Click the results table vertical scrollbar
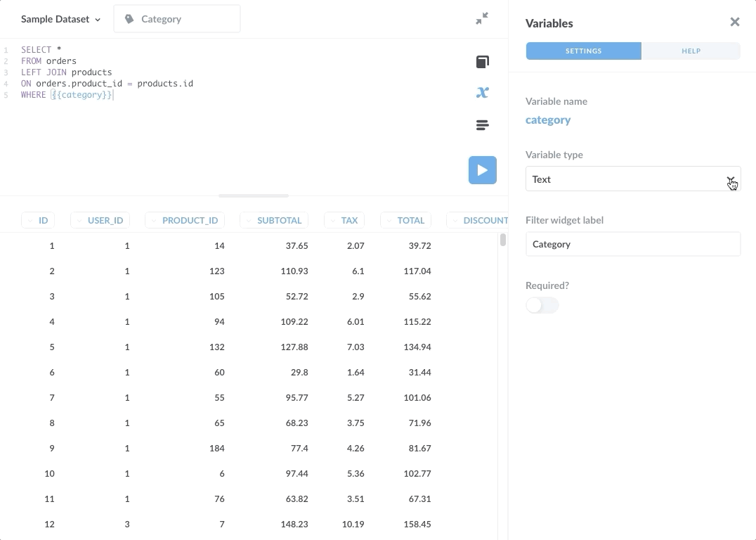This screenshot has width=756, height=540. (503, 240)
